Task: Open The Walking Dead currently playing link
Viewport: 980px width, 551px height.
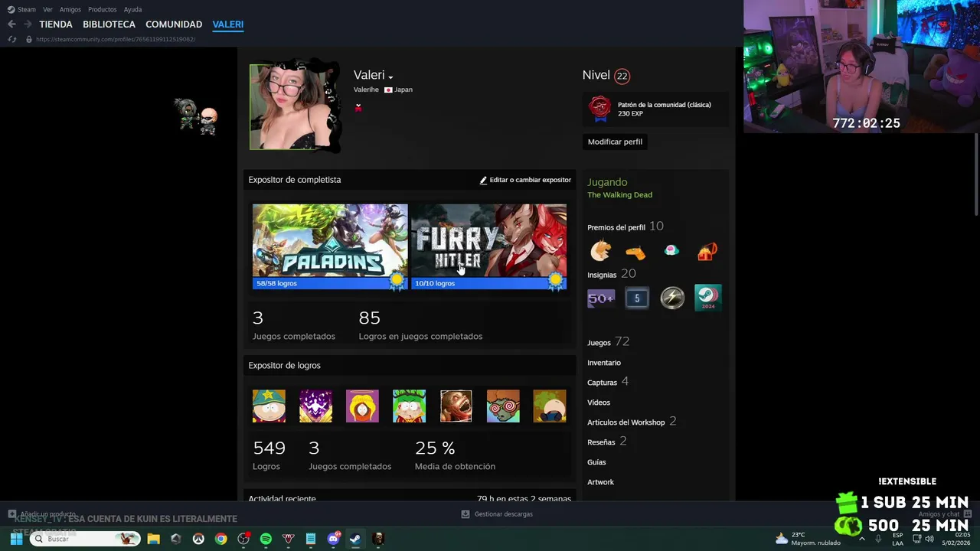Action: coord(619,195)
